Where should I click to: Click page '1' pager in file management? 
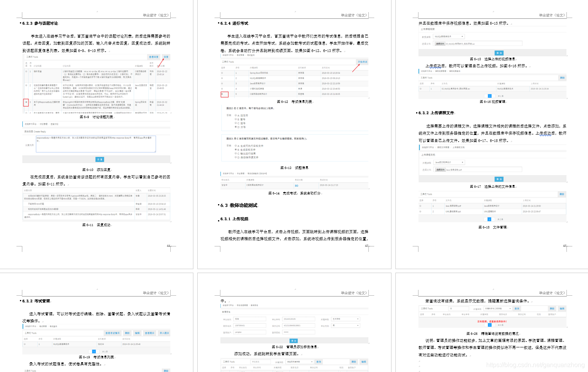489,219
